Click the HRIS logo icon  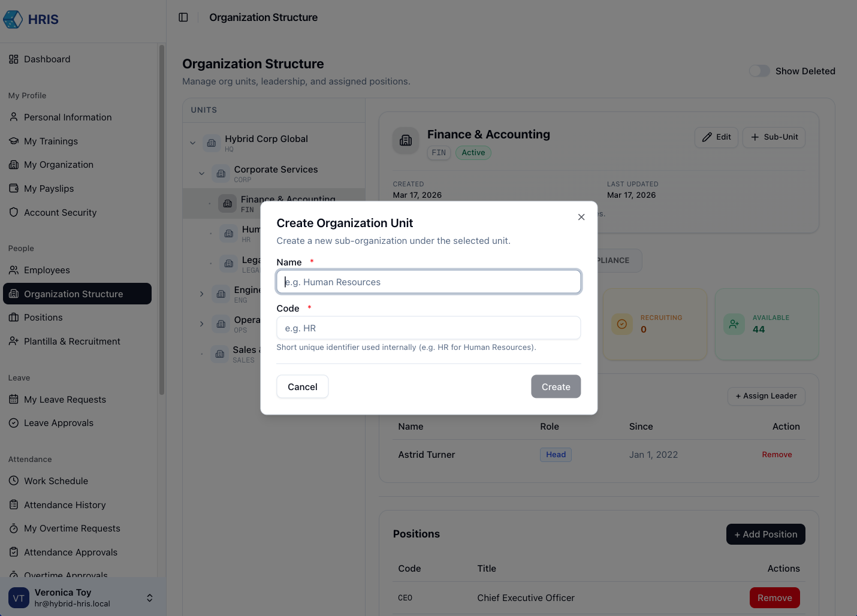coord(13,19)
